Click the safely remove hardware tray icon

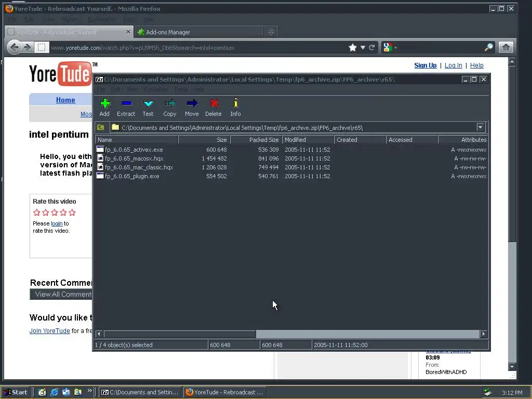tap(488, 392)
